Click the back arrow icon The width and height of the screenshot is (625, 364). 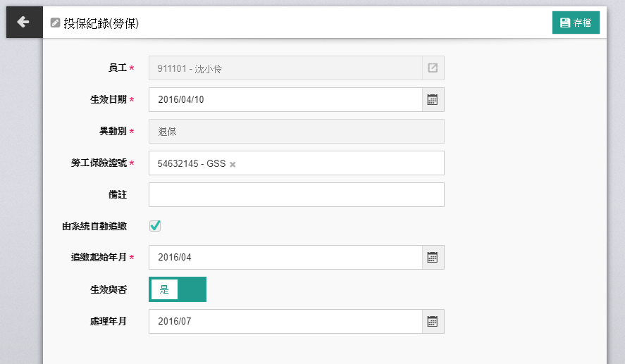point(23,23)
